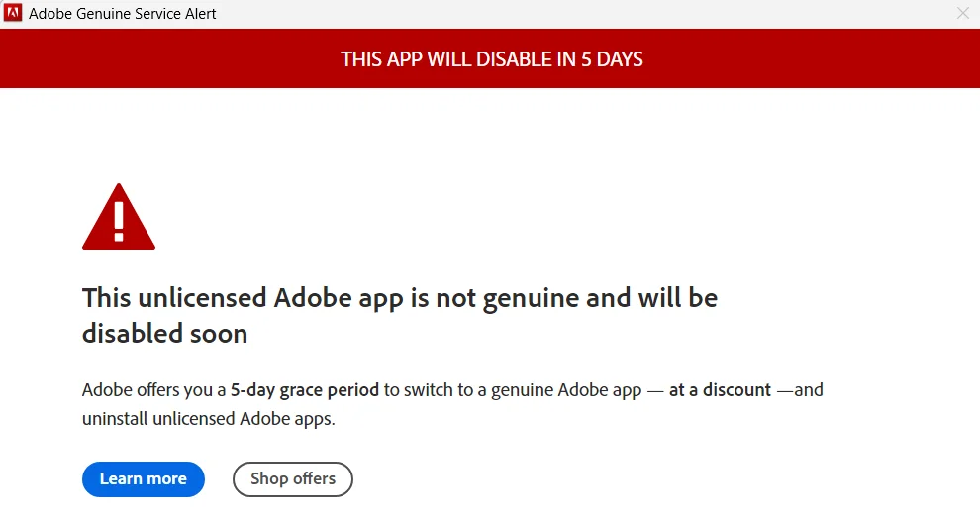
Task: Select the bold '5-day grace period' text
Action: [x=304, y=390]
